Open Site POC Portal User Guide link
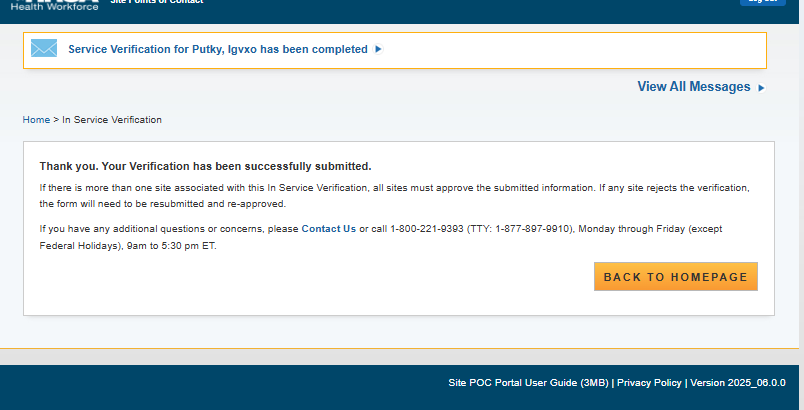The height and width of the screenshot is (410, 804). coord(528,383)
